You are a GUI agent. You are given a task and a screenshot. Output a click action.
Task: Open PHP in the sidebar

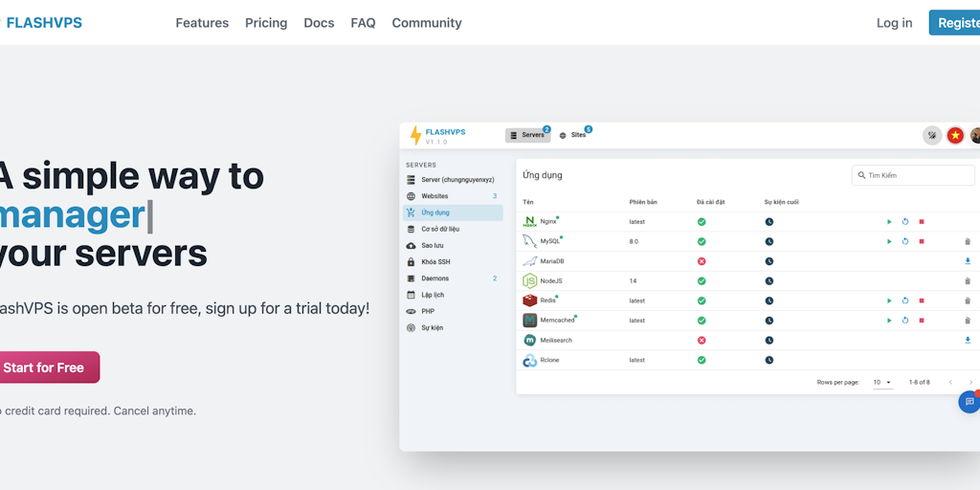coord(453,311)
